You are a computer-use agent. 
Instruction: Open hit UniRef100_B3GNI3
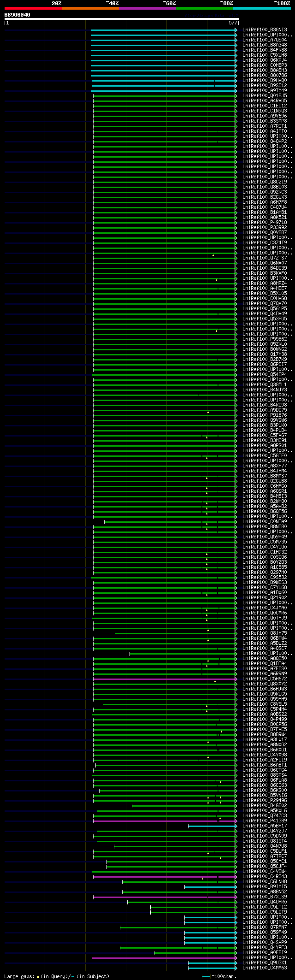tap(265, 30)
